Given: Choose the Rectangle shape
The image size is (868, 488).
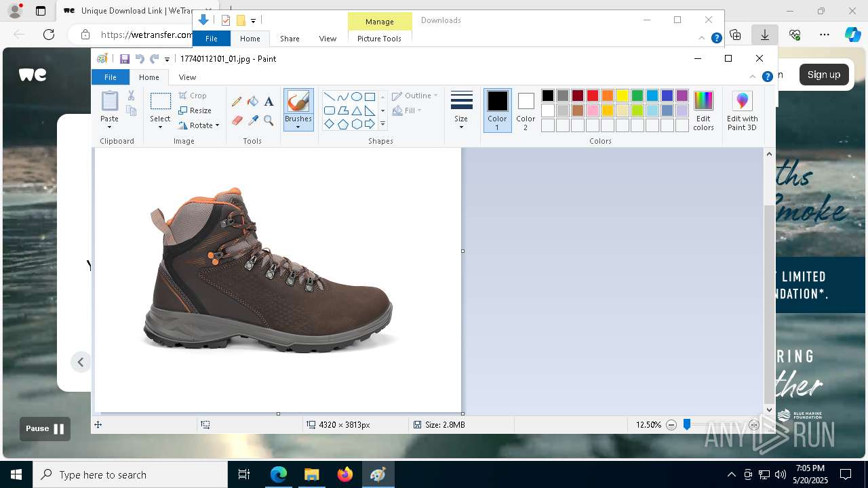Looking at the screenshot, I should point(370,97).
